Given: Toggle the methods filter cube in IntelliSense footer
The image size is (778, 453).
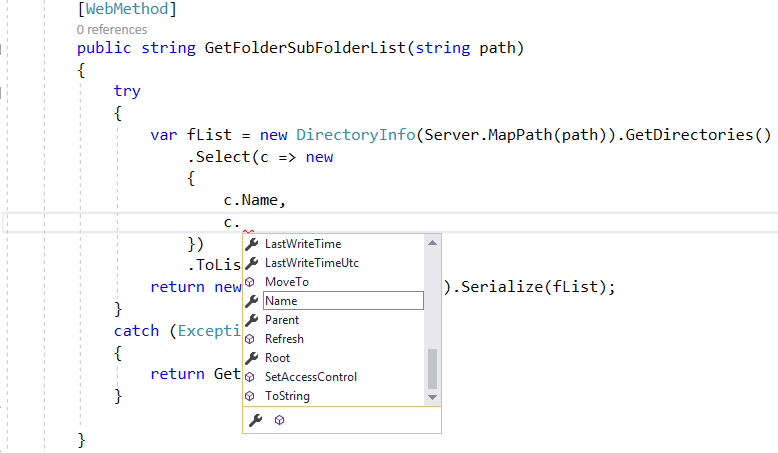Looking at the screenshot, I should point(280,420).
